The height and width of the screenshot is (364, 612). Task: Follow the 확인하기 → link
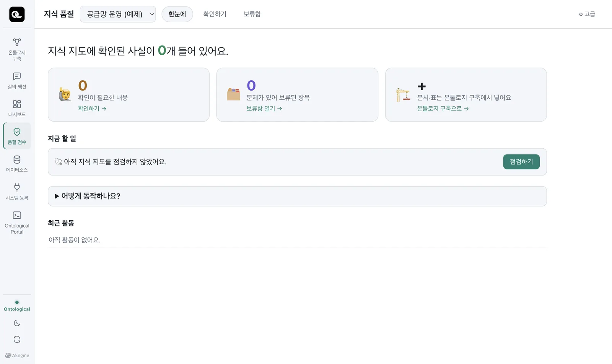click(92, 109)
